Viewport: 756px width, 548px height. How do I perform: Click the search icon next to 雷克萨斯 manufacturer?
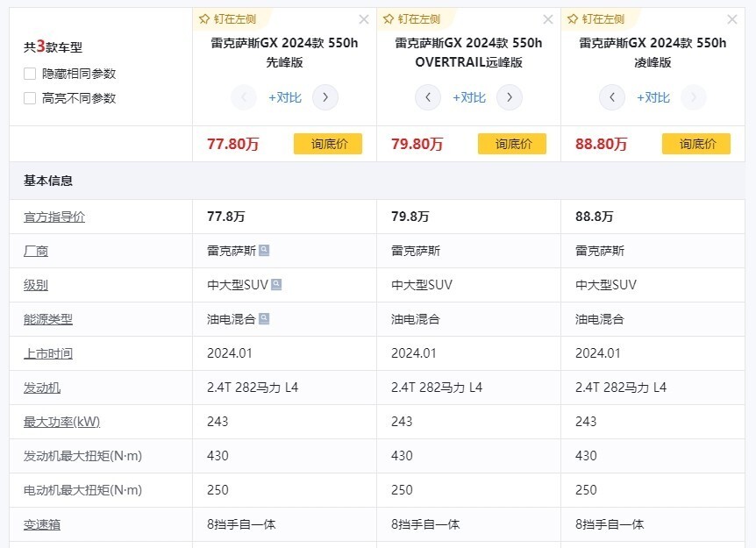pyautogui.click(x=264, y=251)
